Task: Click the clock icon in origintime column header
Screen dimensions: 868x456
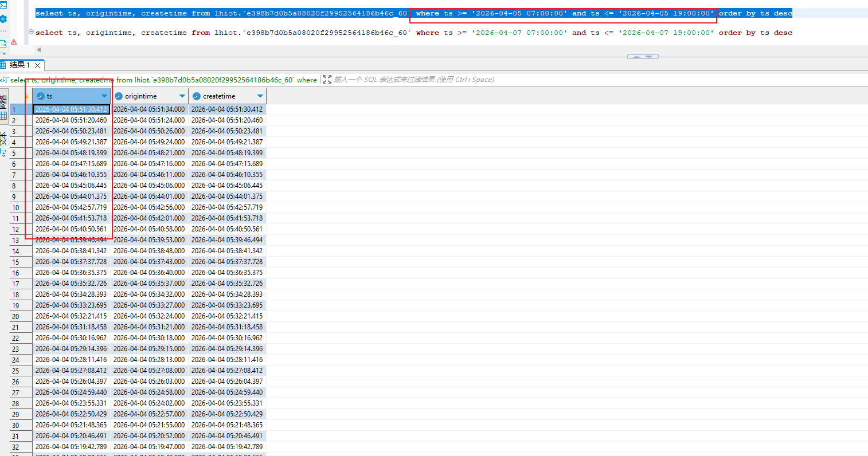Action: tap(119, 96)
